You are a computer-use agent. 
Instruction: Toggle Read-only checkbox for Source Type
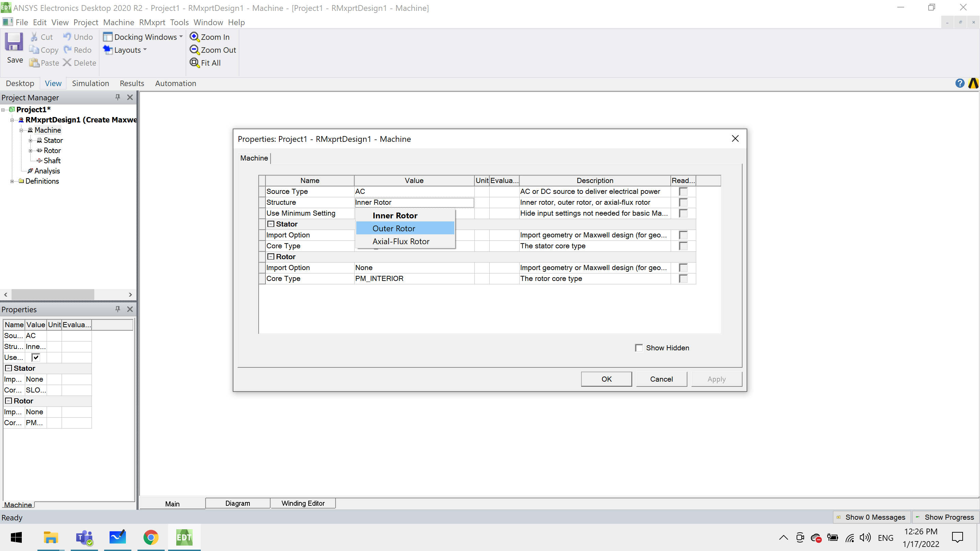pos(683,191)
